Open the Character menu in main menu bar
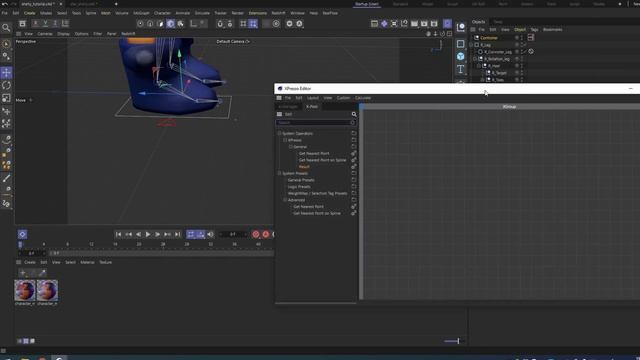This screenshot has width=640, height=360. (x=162, y=13)
